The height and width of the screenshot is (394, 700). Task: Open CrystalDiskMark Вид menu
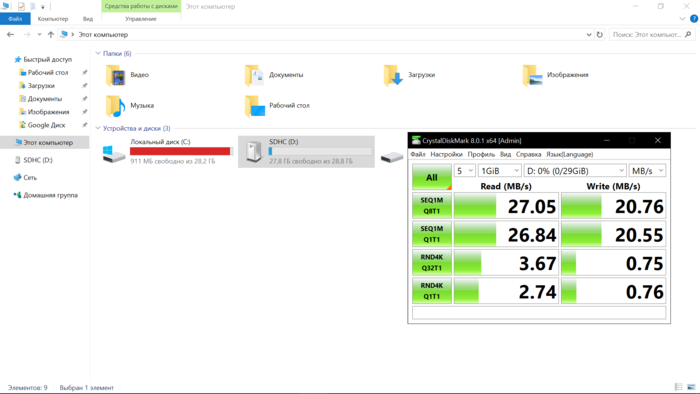(505, 154)
